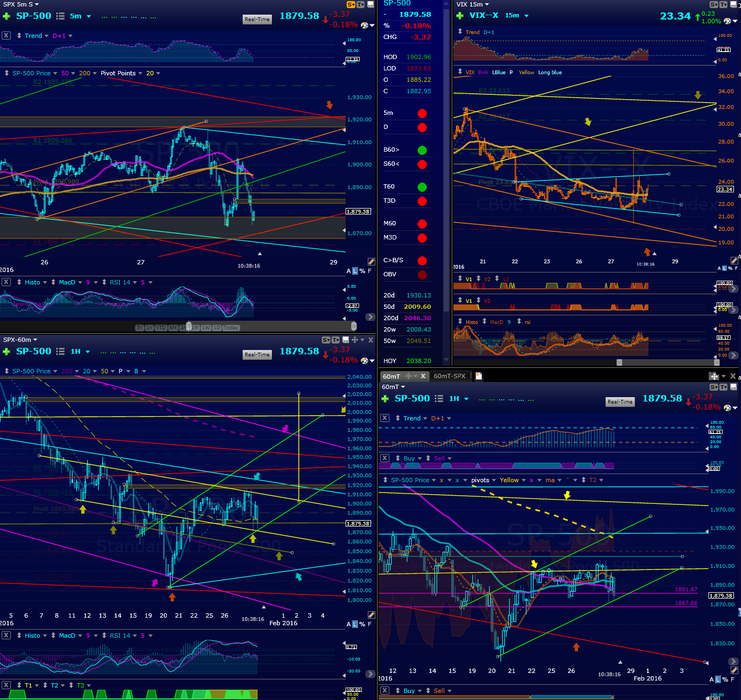The image size is (741, 700).
Task: Open symbol list icon beside SP-500 5m
Action: click(x=61, y=16)
